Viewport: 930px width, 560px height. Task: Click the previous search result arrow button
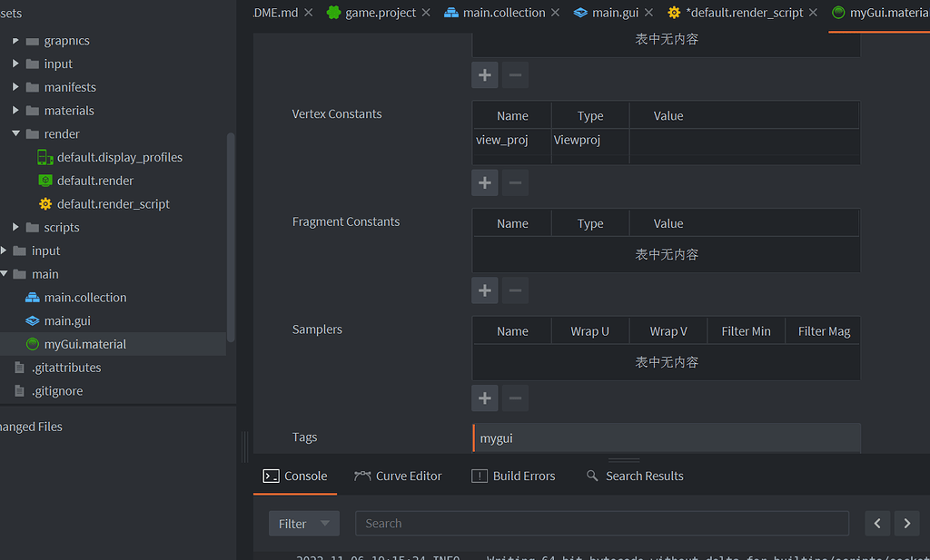pos(877,523)
